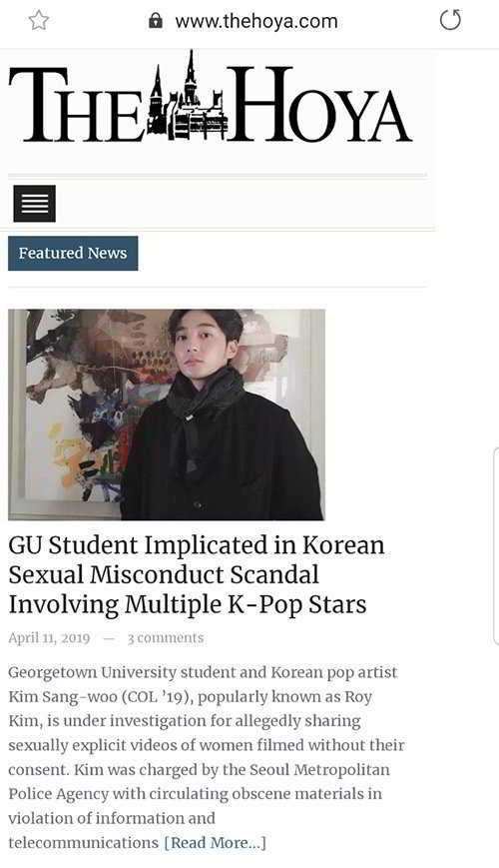
Task: Bookmark the page with the star icon
Action: click(39, 21)
